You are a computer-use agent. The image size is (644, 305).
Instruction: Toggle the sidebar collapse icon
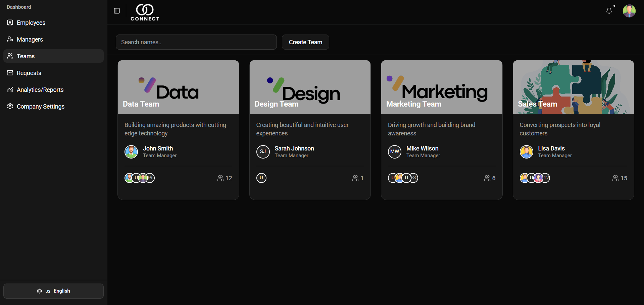tap(117, 11)
